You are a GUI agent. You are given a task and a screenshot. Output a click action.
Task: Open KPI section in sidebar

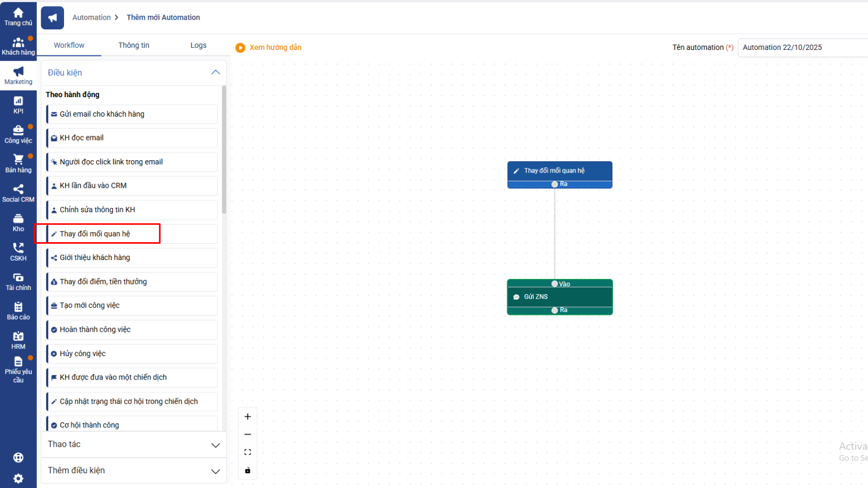18,105
